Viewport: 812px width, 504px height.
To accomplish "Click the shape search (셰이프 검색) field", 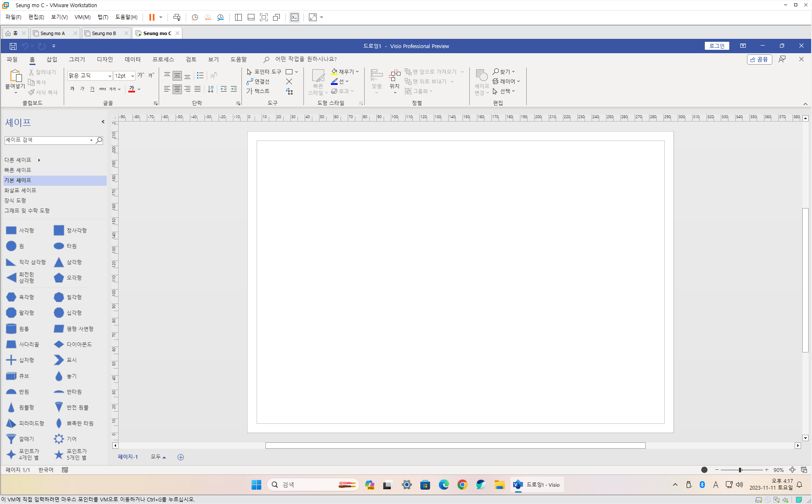I will coord(46,140).
